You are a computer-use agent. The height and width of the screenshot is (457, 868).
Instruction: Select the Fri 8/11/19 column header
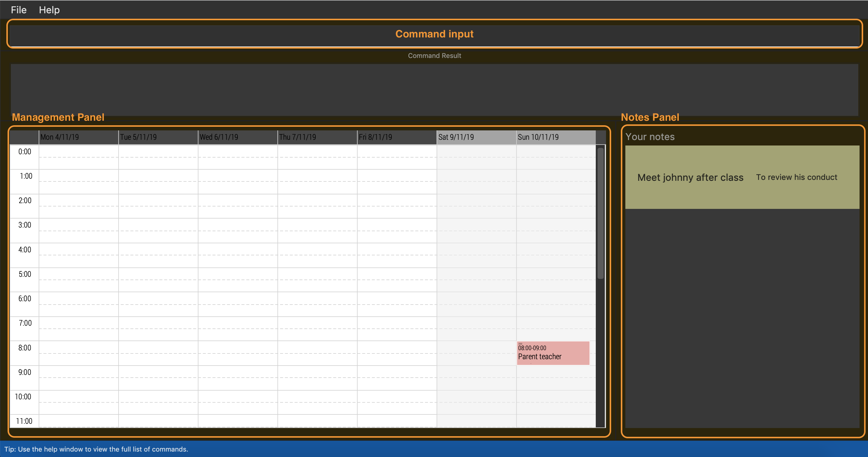coord(397,137)
